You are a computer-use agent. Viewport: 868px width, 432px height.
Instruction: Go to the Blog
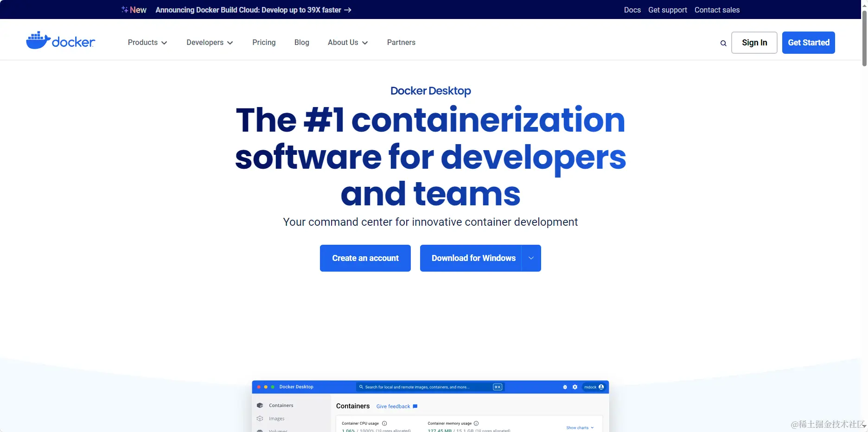302,43
